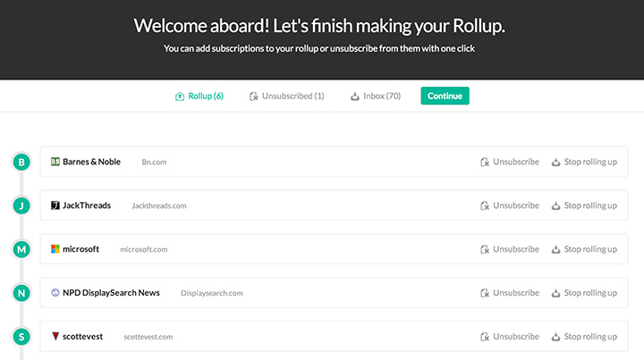Viewport: 644px width, 360px height.
Task: Click the green N letter marker
Action: pos(22,293)
